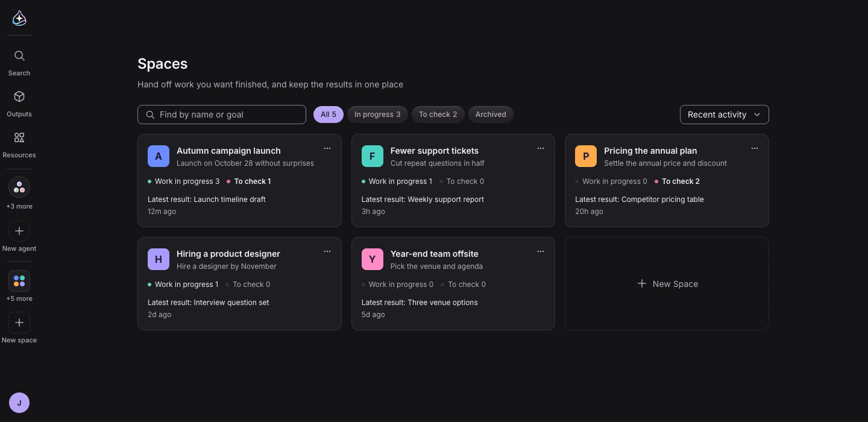Click Latest result: Three venue options
Viewport: 868px width, 422px height.
click(420, 303)
